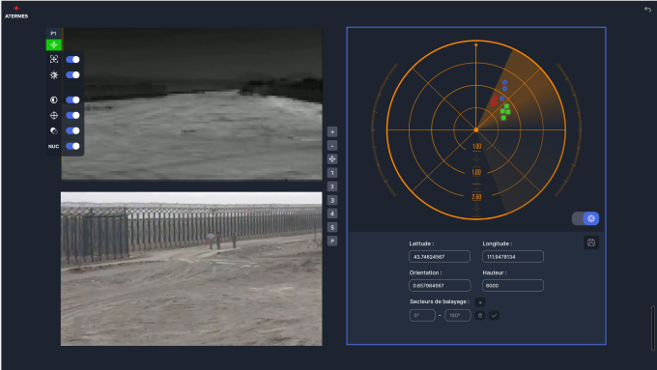Click the Hauteur input field

point(513,285)
